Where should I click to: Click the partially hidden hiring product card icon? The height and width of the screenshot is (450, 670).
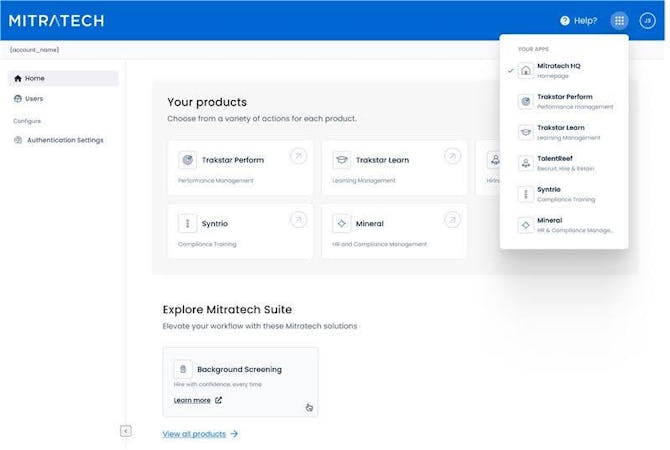[x=494, y=160]
